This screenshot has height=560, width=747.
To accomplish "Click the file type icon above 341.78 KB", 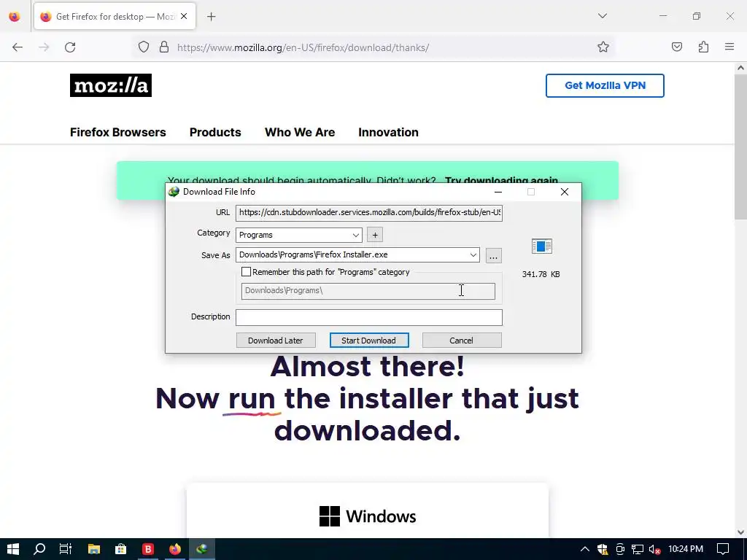I will [x=542, y=246].
